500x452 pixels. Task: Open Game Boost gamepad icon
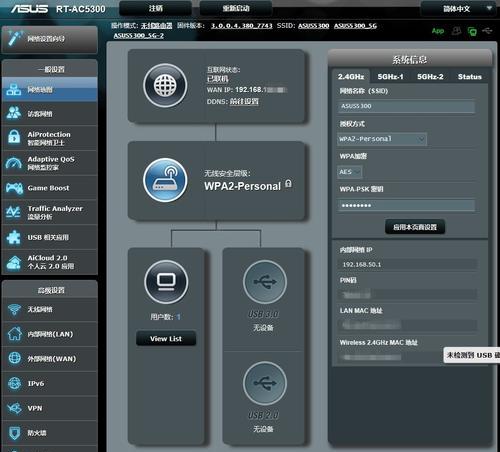click(x=14, y=188)
